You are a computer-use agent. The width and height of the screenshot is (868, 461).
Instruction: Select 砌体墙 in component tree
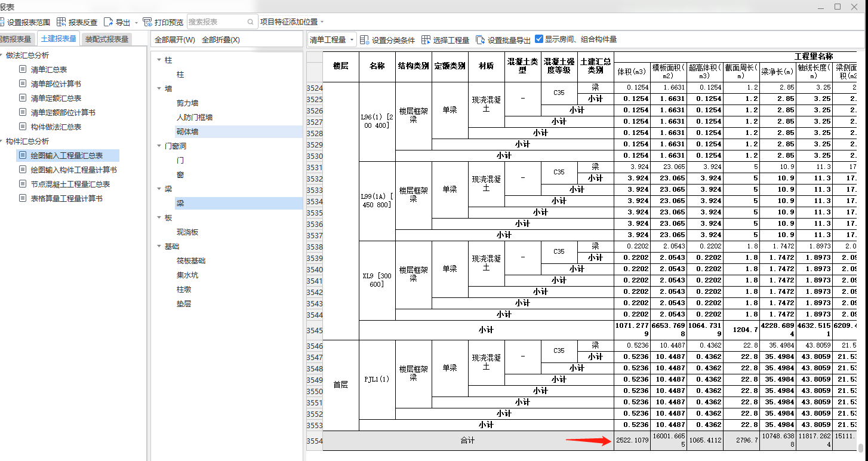pyautogui.click(x=187, y=132)
